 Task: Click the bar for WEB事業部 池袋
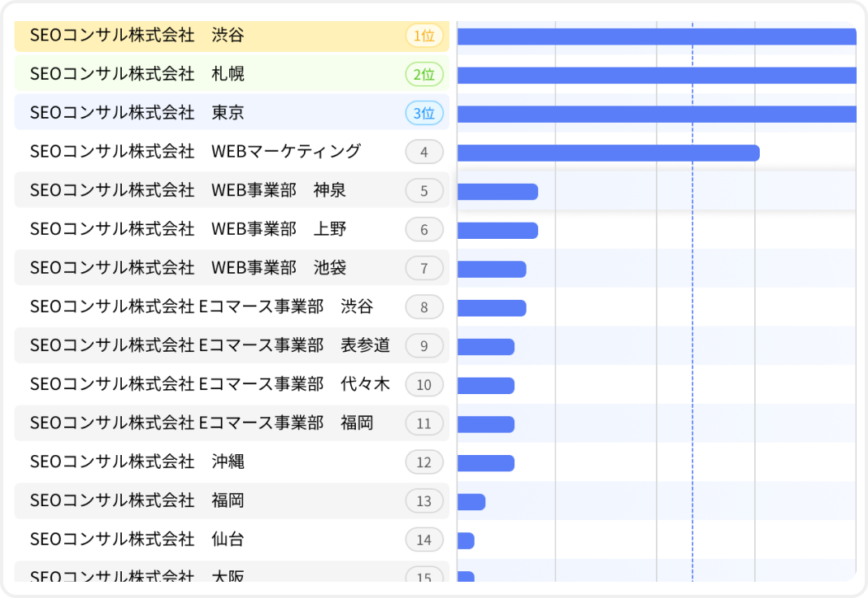pos(492,268)
